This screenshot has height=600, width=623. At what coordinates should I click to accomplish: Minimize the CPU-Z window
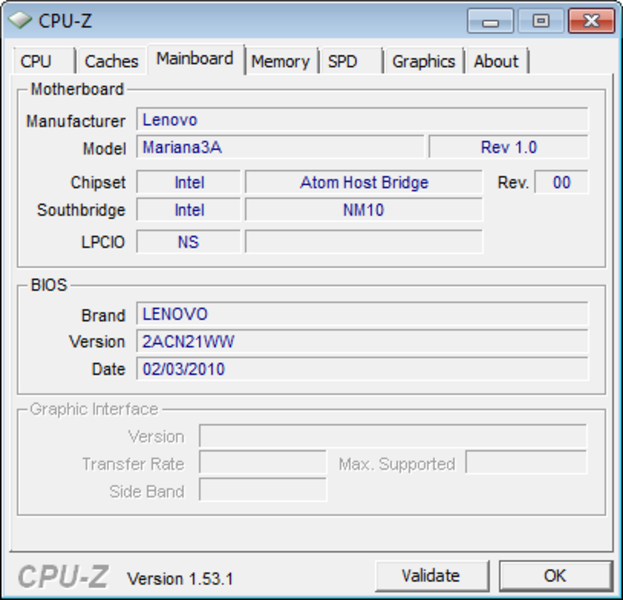490,21
